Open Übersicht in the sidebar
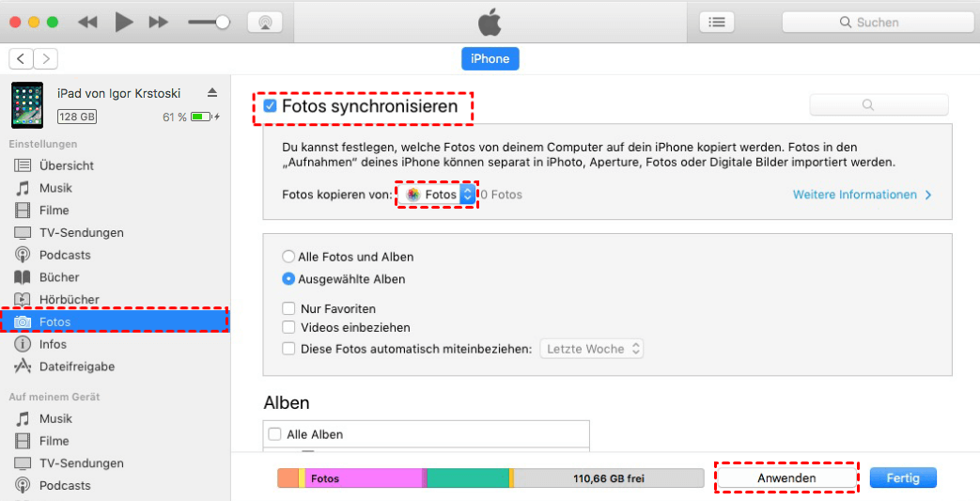Image resolution: width=980 pixels, height=501 pixels. click(x=66, y=165)
